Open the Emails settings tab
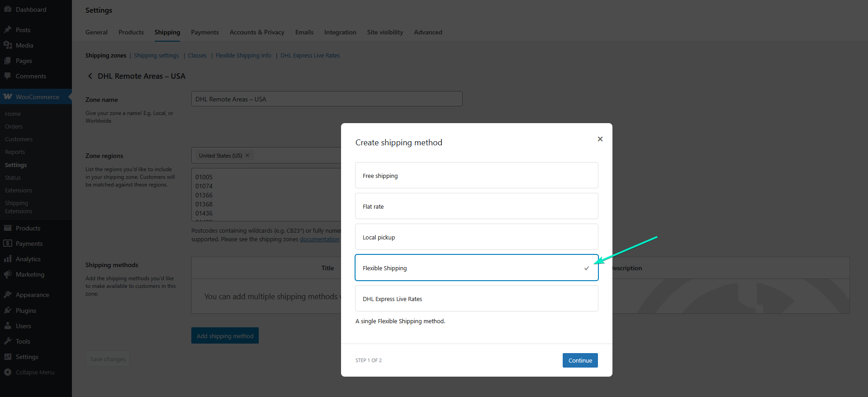This screenshot has width=868, height=397. click(304, 32)
